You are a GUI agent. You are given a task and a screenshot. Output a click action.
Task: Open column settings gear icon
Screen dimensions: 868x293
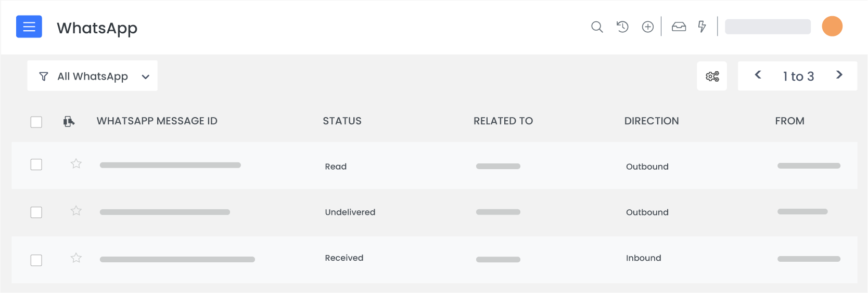coord(712,77)
